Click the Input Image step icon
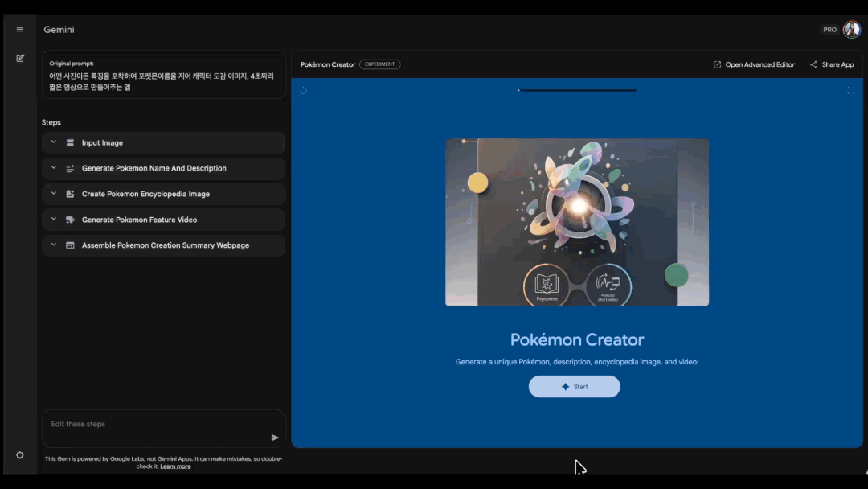Screen dimensions: 868x489 tap(70, 143)
